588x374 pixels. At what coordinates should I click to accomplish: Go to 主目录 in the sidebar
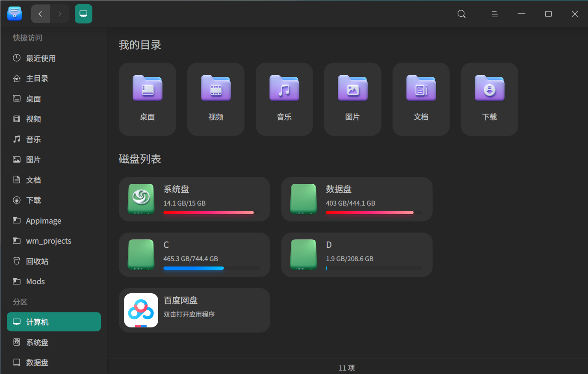click(x=54, y=79)
